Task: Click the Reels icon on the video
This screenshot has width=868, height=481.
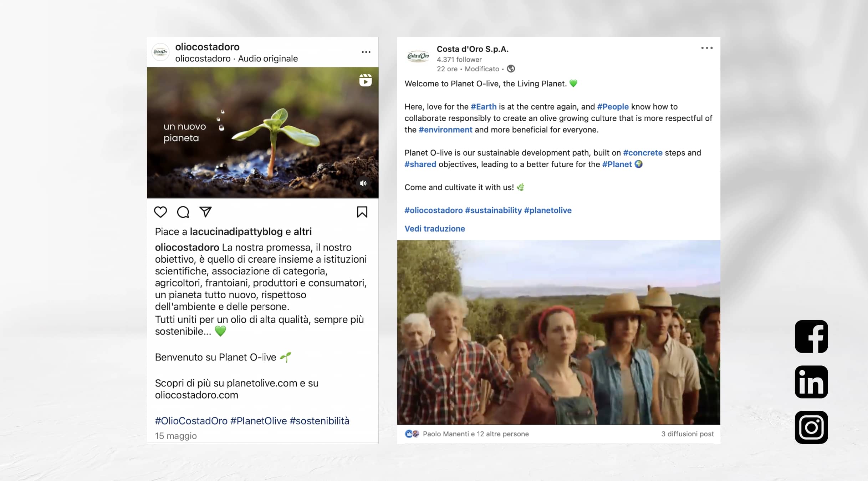Action: [x=365, y=80]
